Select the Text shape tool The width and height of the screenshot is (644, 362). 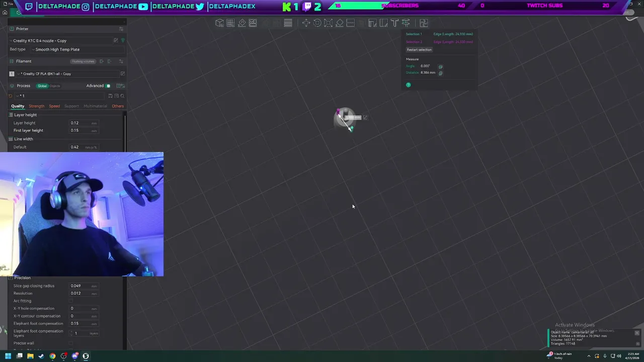tap(395, 23)
